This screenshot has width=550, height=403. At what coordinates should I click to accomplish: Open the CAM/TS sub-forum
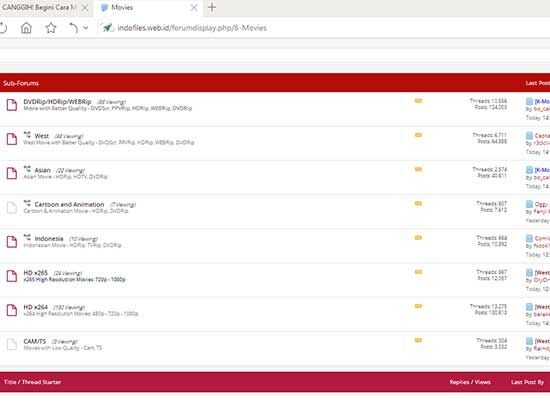tap(35, 341)
